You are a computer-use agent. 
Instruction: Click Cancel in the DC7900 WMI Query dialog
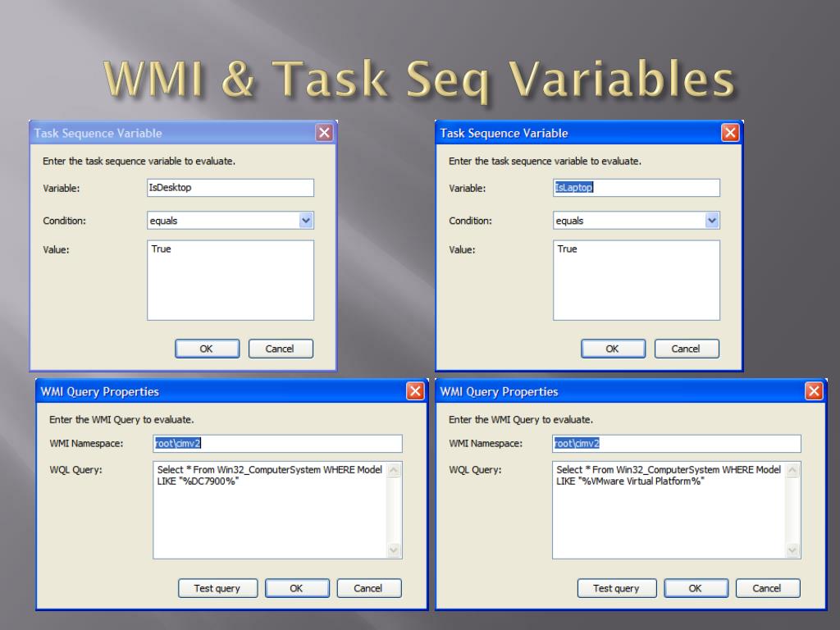[368, 588]
